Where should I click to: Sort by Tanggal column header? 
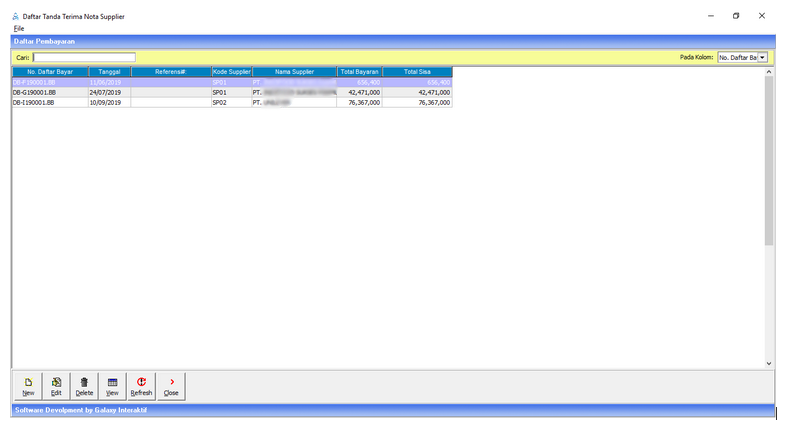[109, 72]
